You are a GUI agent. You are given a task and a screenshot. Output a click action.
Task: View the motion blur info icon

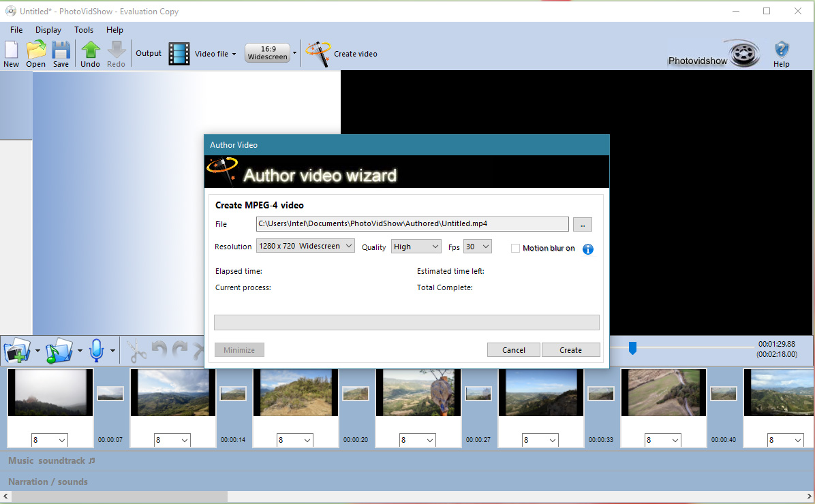point(587,249)
